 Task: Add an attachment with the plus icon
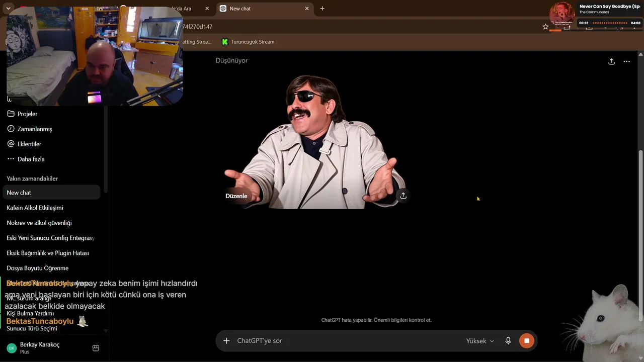(226, 341)
